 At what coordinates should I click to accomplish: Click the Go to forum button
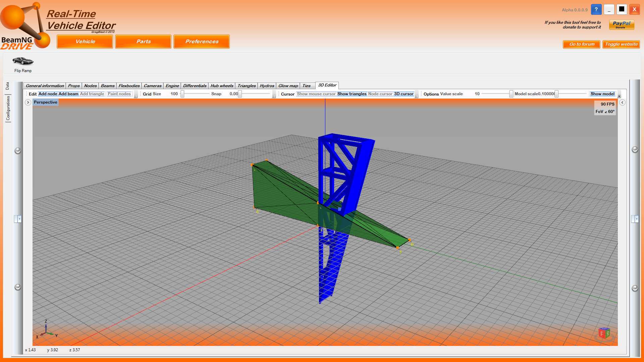582,44
